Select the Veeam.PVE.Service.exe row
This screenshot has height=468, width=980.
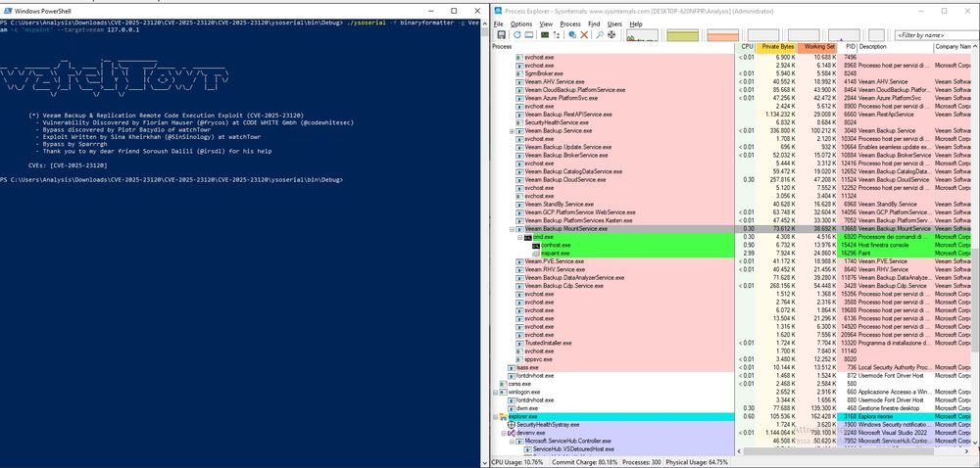click(x=731, y=261)
